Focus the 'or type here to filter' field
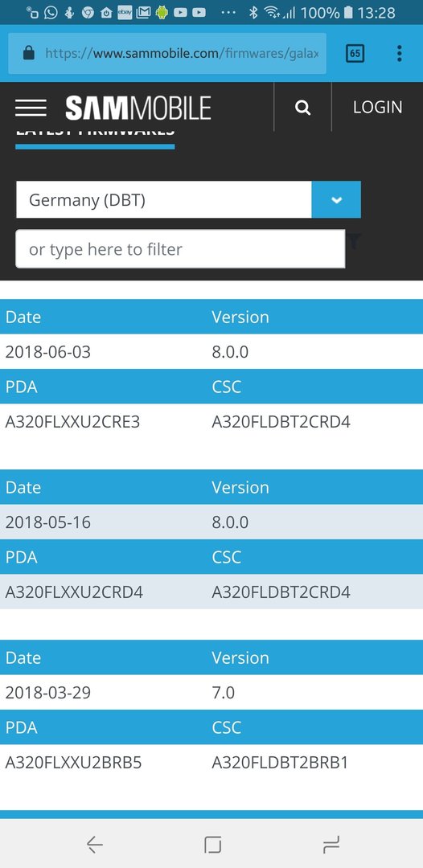 pyautogui.click(x=180, y=249)
